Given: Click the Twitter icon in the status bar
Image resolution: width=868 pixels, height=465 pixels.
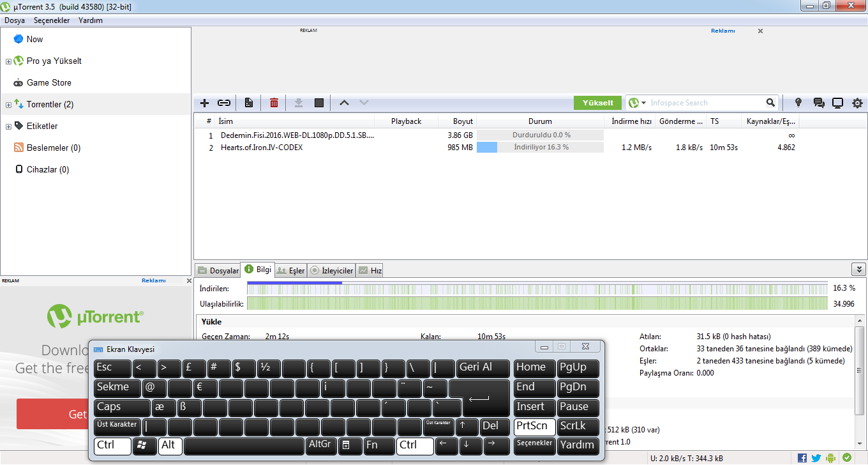Looking at the screenshot, I should (816, 458).
